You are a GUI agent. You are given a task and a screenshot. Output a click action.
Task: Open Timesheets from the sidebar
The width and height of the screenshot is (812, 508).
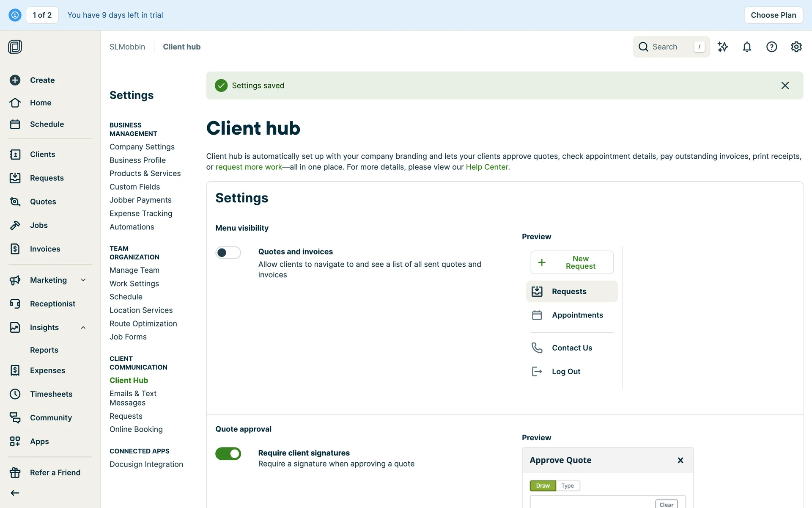51,394
